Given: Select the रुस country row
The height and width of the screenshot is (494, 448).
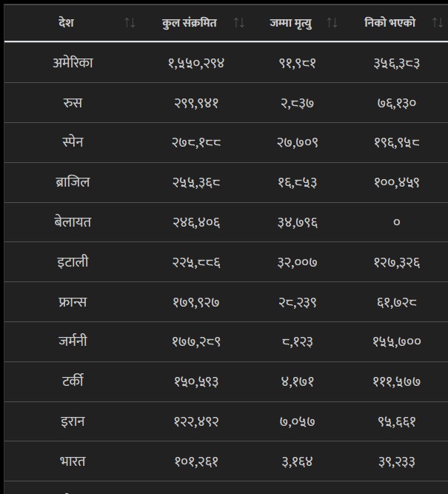Looking at the screenshot, I should click(226, 103).
